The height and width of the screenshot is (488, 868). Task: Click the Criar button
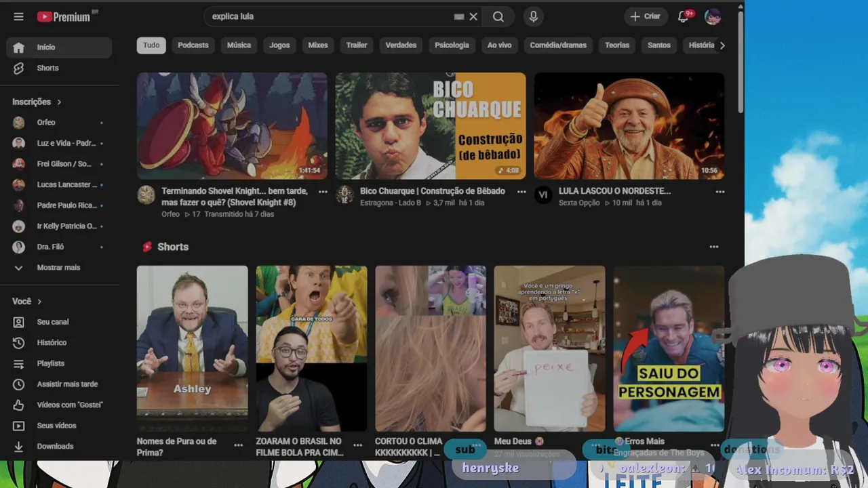[x=645, y=16]
